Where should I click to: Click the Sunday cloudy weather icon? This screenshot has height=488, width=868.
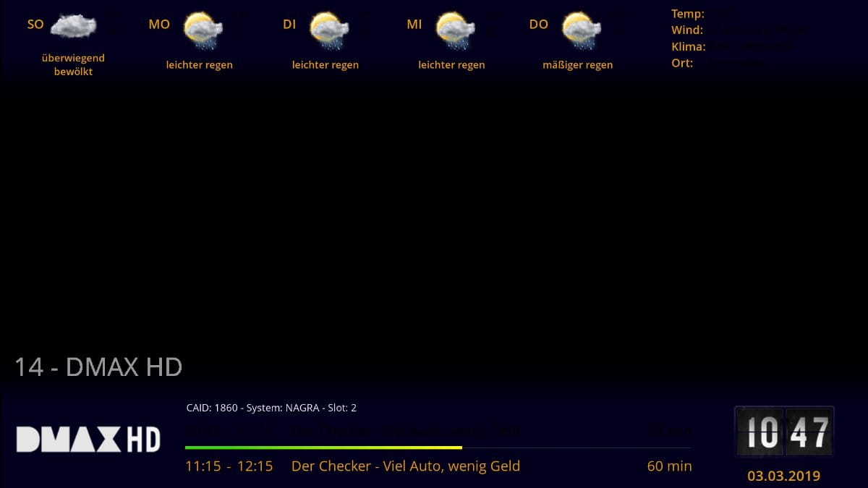coord(74,26)
